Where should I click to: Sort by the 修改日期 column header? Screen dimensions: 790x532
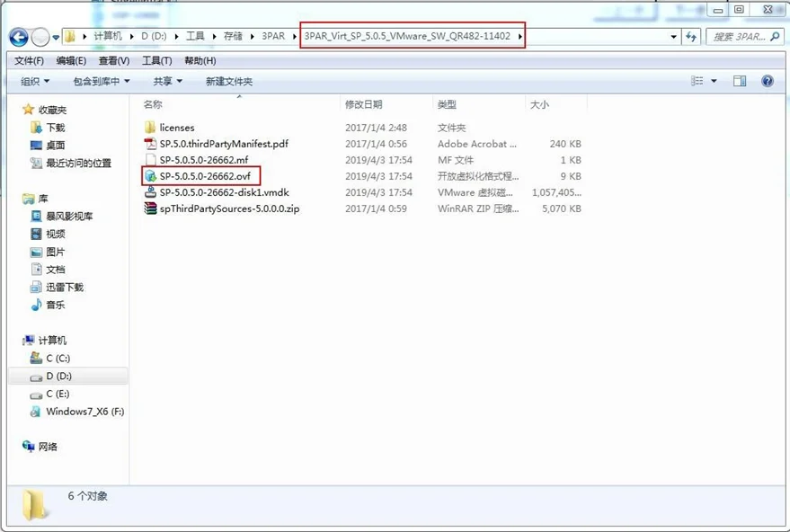click(364, 105)
